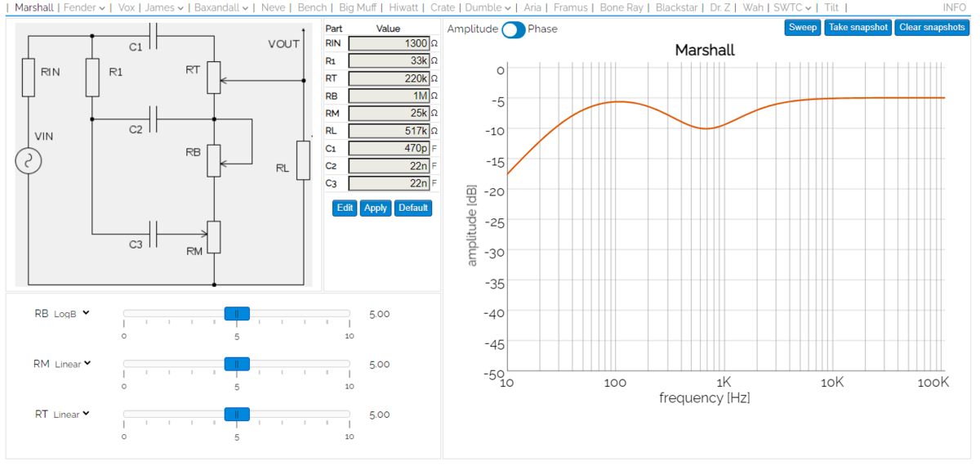The width and height of the screenshot is (980, 466).
Task: Click the Edit button
Action: [x=345, y=208]
